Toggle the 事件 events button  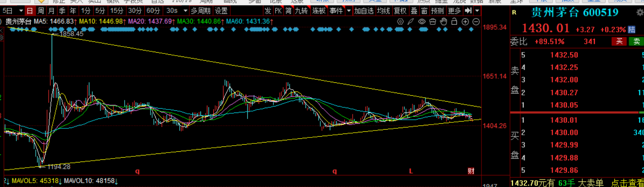coord(336,11)
